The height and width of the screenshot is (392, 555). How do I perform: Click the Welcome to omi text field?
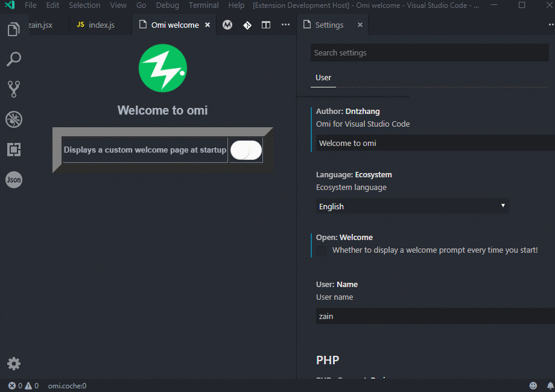coord(436,143)
